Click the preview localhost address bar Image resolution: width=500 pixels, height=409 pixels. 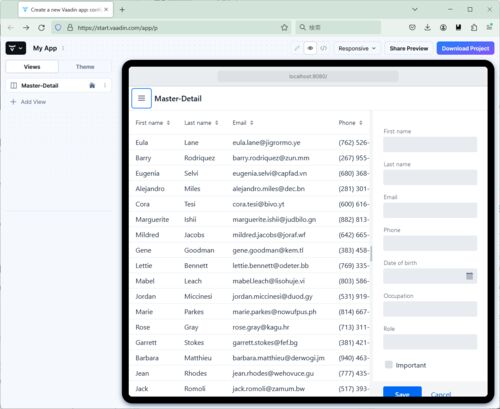308,76
